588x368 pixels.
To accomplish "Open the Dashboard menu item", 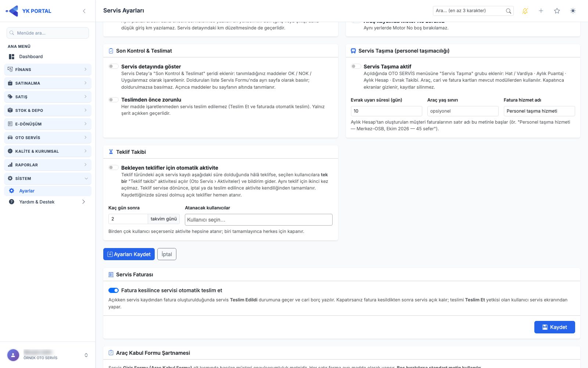I will click(48, 57).
